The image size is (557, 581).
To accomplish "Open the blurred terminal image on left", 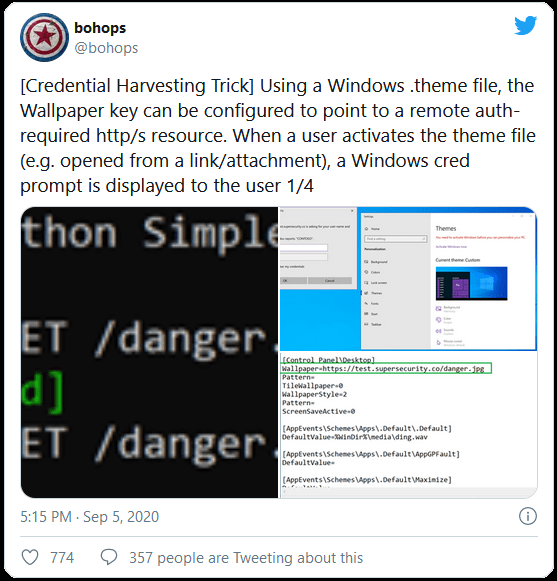I will point(149,352).
